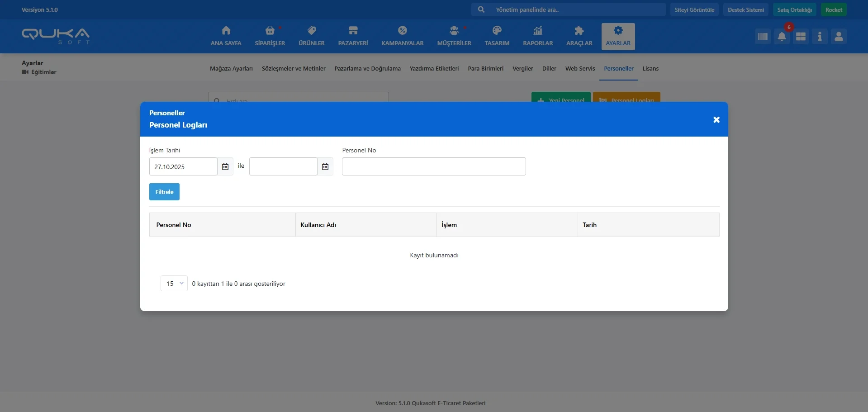
Task: Open the start date calendar picker
Action: click(x=225, y=166)
